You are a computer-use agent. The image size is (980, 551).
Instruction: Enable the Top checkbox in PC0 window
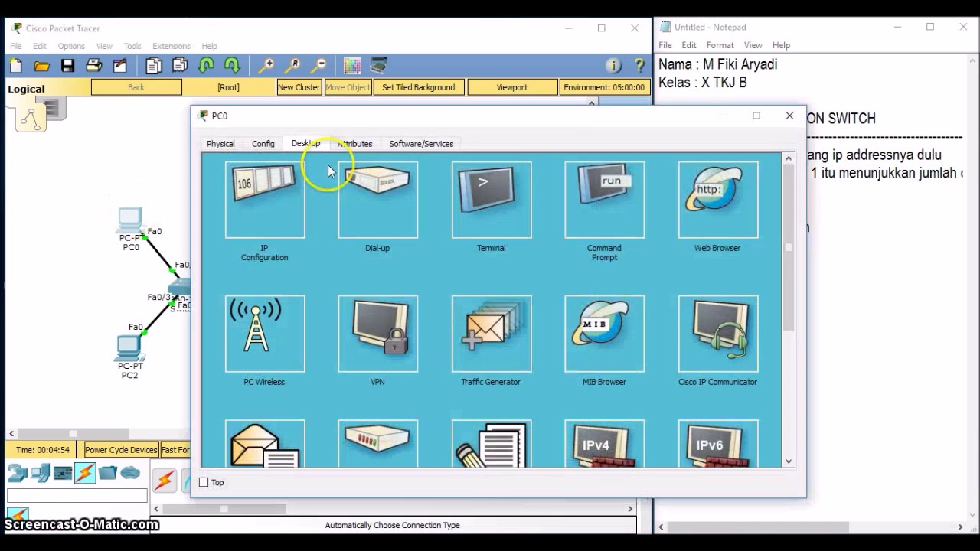pos(204,482)
